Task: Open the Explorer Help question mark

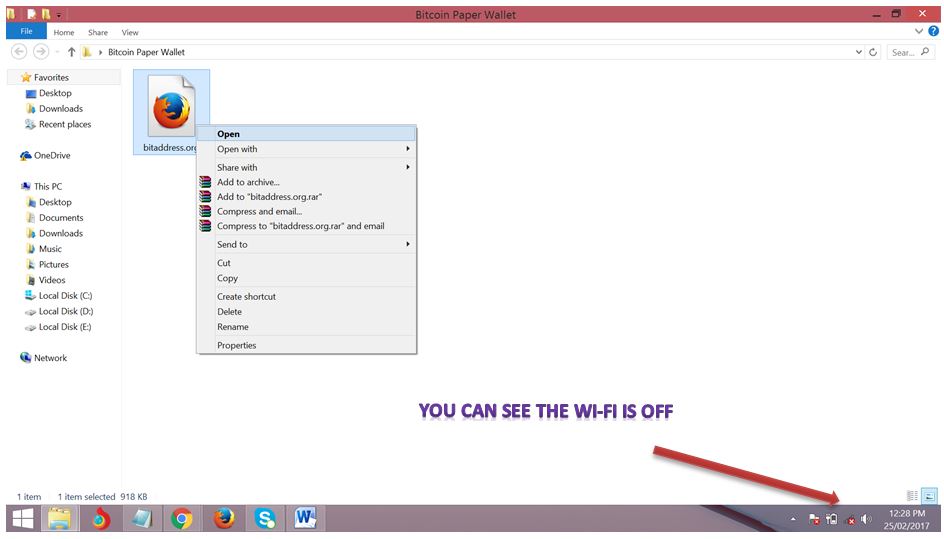Action: [934, 31]
